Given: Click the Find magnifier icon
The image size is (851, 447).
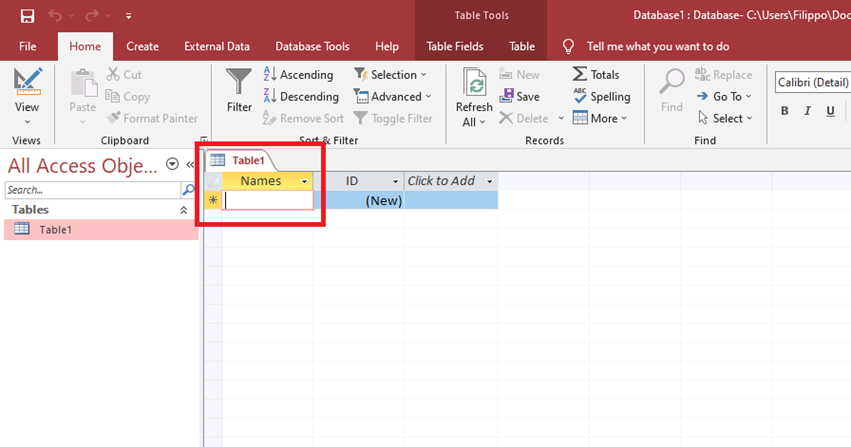Looking at the screenshot, I should click(x=672, y=82).
